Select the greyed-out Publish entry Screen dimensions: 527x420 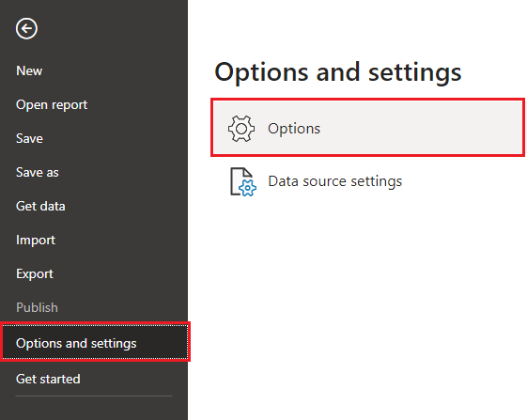[37, 307]
